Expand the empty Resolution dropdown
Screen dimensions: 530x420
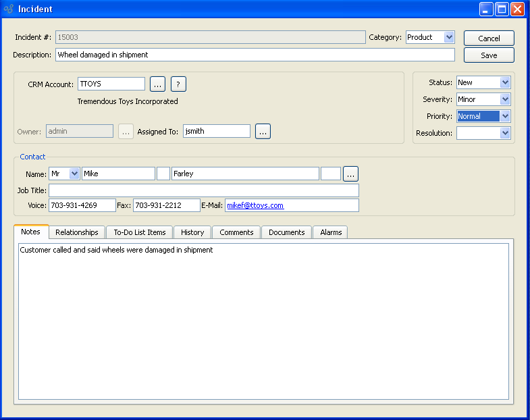click(483, 133)
